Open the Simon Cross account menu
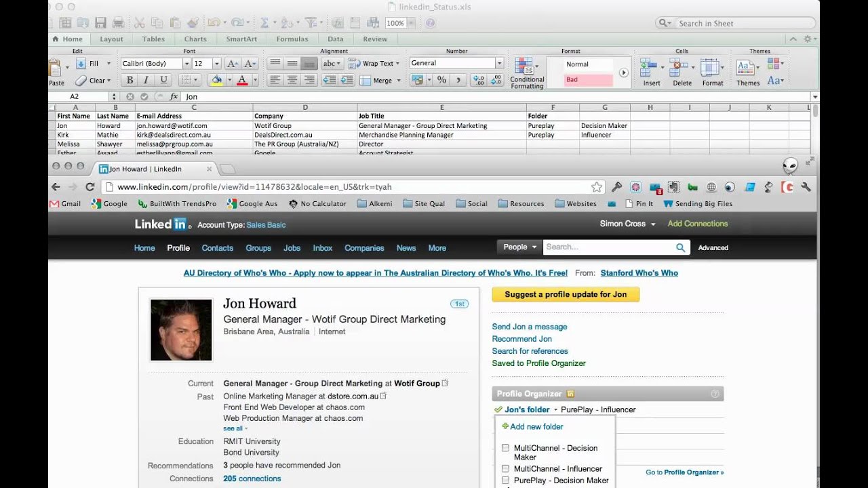868x488 pixels. 628,224
